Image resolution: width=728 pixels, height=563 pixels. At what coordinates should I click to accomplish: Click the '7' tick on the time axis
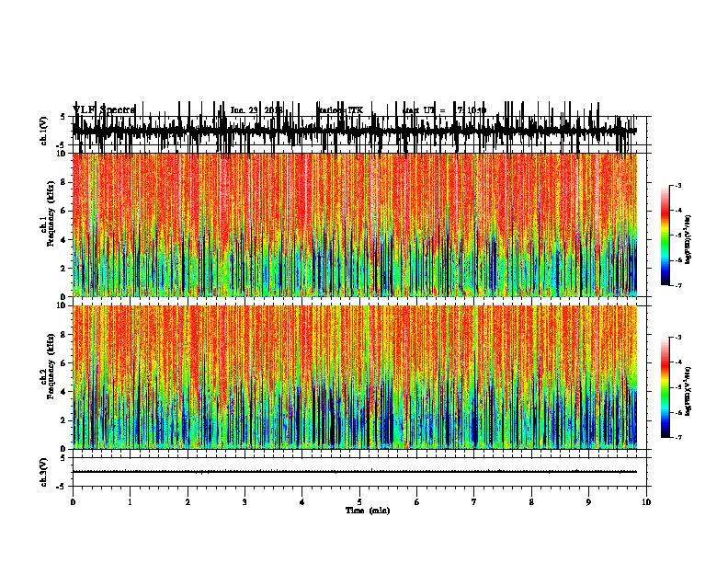point(474,502)
